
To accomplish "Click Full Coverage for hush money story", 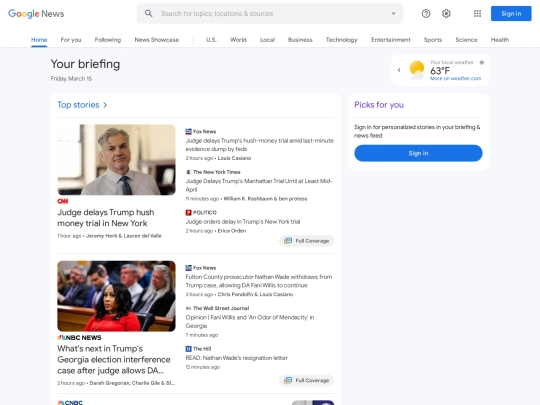I will click(307, 241).
